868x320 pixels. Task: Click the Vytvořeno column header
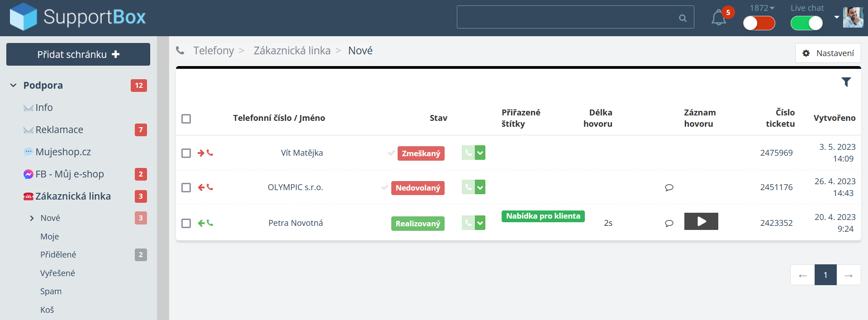[835, 118]
